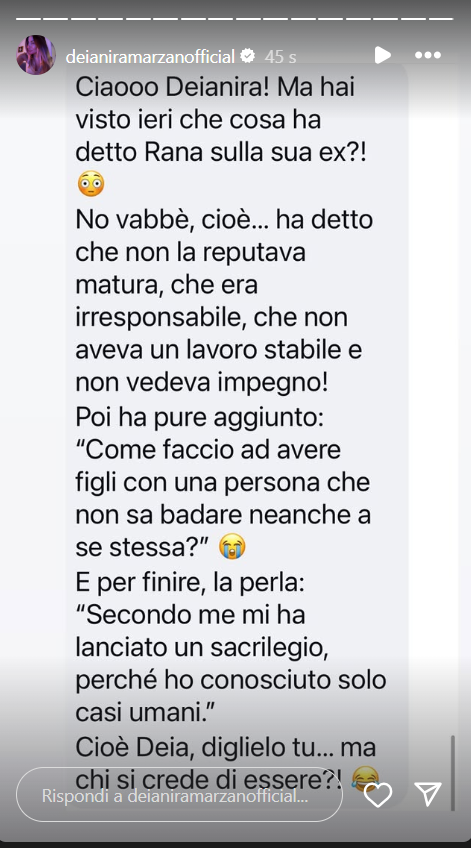Click the loudly crying emoji after "se stessa?"
Viewport: 471px width, 848px height.
coord(232,547)
